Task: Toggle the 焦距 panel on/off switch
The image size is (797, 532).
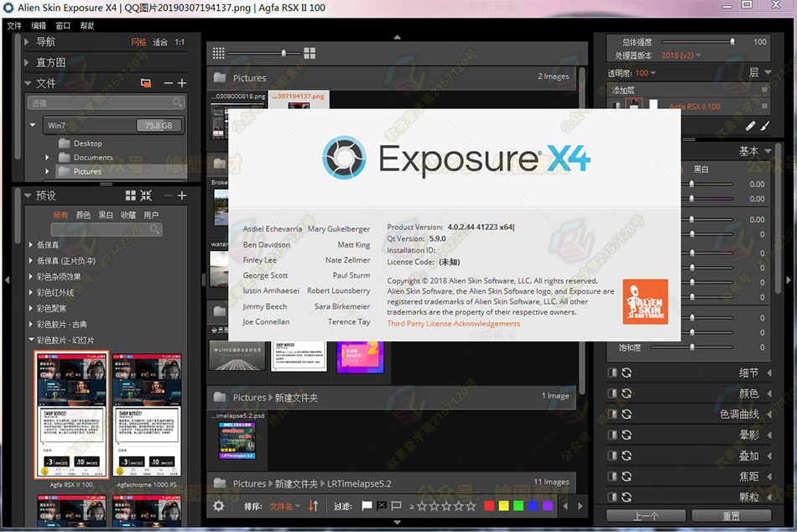Action: click(x=612, y=477)
